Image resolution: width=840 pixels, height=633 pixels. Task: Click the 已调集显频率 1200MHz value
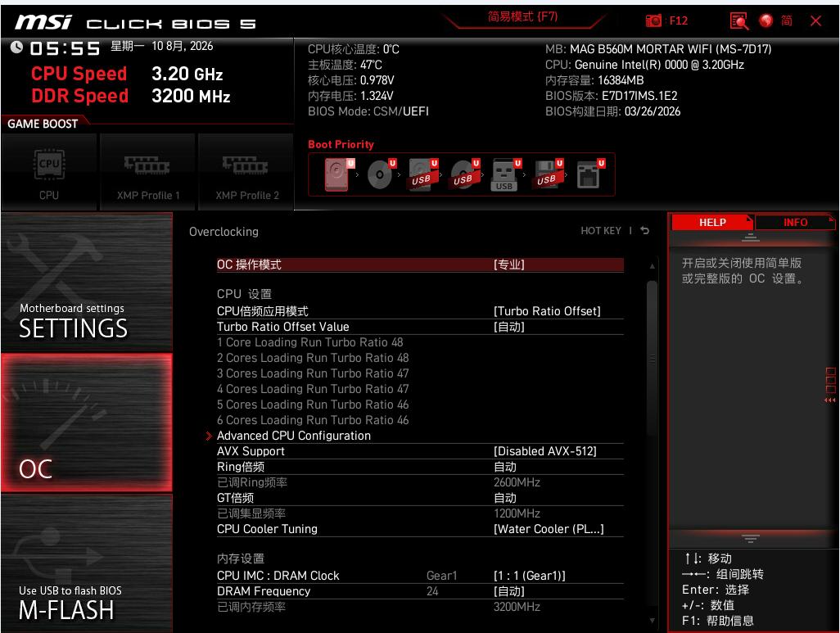tap(517, 513)
